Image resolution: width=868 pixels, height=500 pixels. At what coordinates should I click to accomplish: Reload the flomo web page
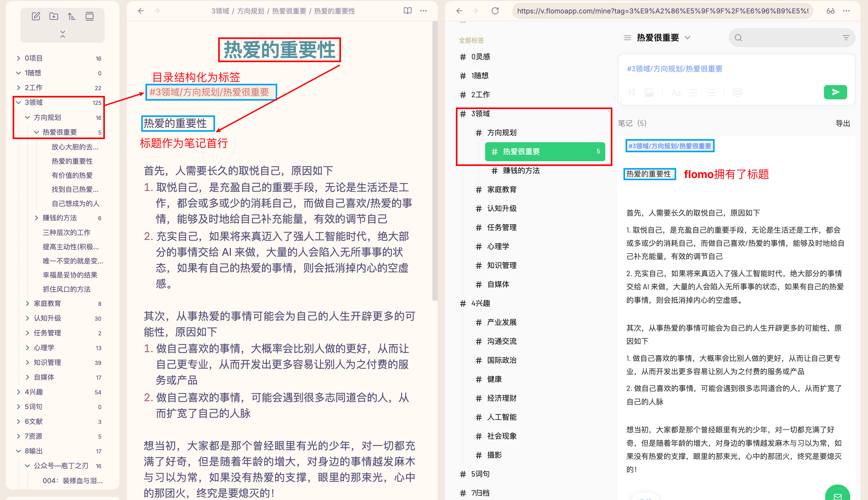coord(495,11)
